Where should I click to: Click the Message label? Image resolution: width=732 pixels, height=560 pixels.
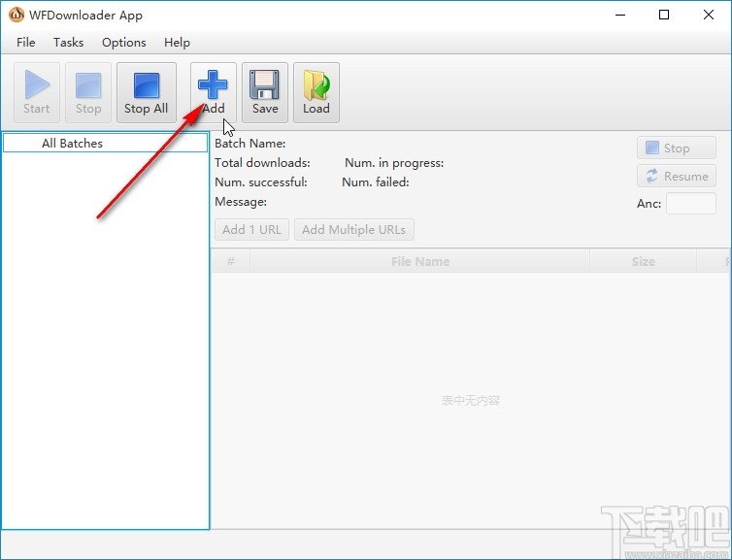tap(241, 202)
